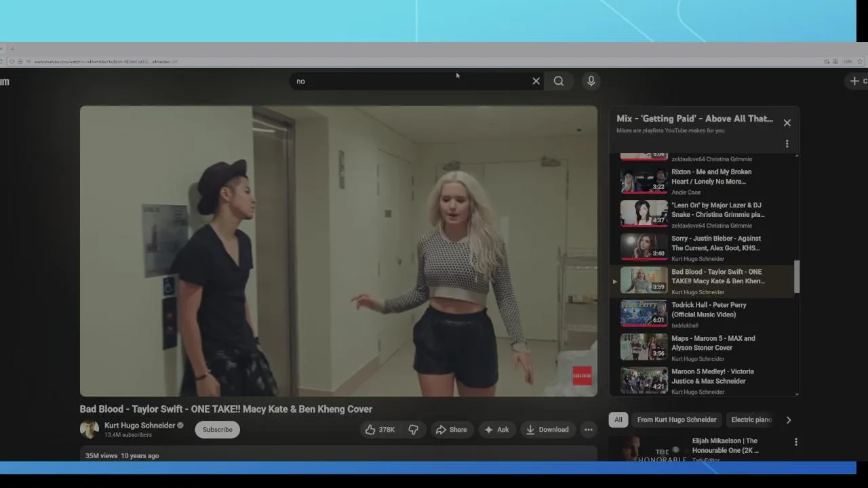The image size is (868, 488).
Task: Like the video with 378K likes
Action: pos(380,430)
